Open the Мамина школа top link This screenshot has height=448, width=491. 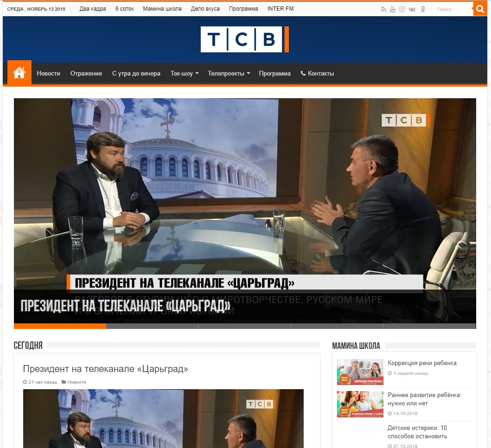[162, 9]
